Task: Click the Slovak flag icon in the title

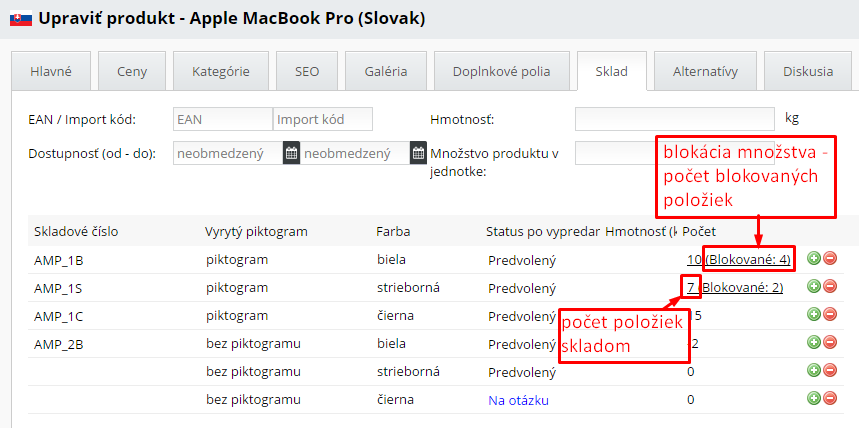Action: coord(20,19)
